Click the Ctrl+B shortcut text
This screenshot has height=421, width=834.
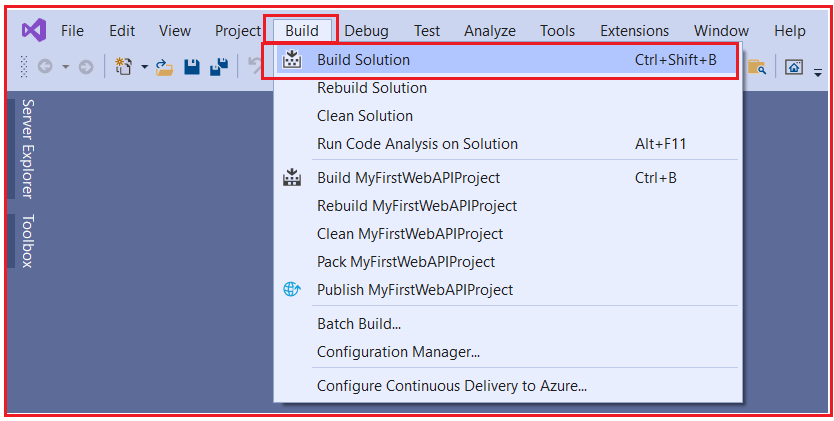pyautogui.click(x=656, y=178)
